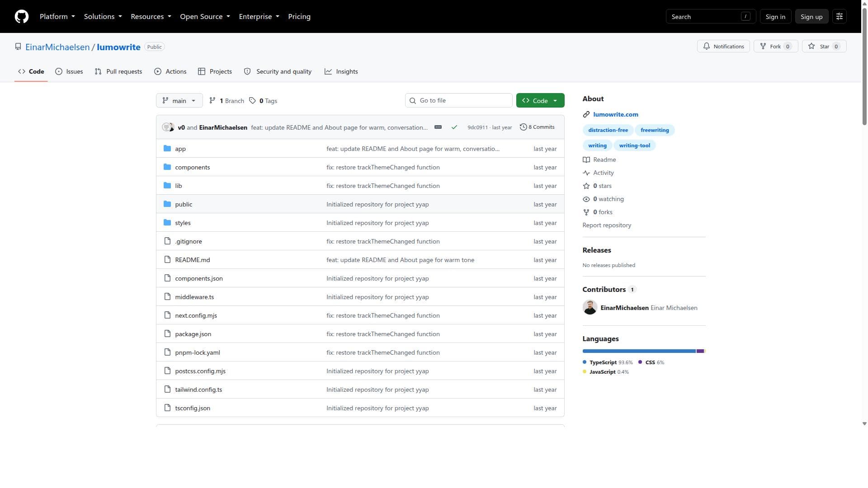This screenshot has width=868, height=488.
Task: Open the app folder icon
Action: click(x=167, y=149)
